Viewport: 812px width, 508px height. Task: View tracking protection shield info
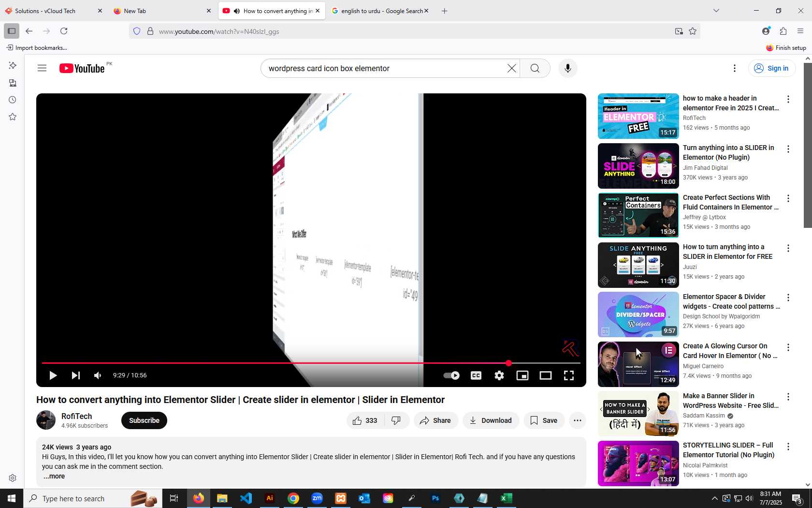[x=137, y=31]
